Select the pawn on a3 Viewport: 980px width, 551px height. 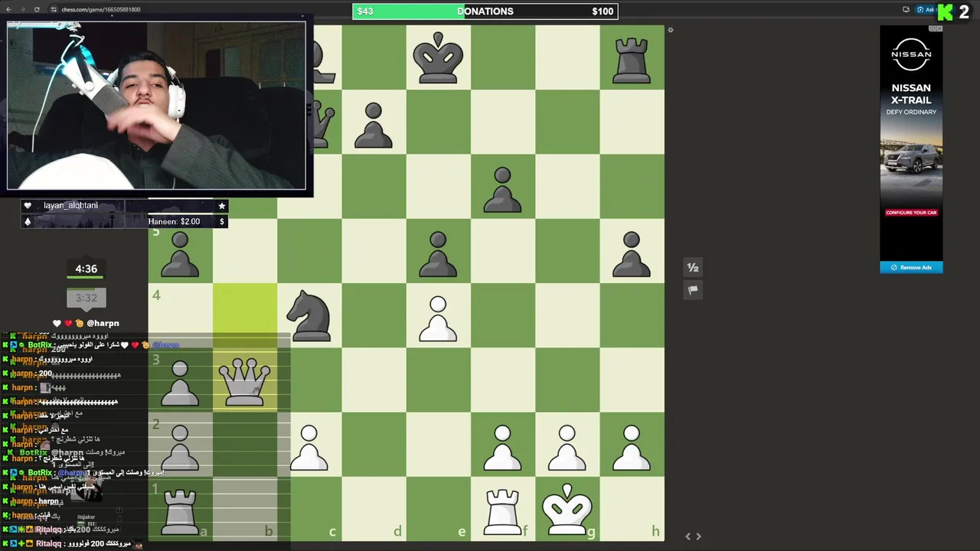(180, 383)
